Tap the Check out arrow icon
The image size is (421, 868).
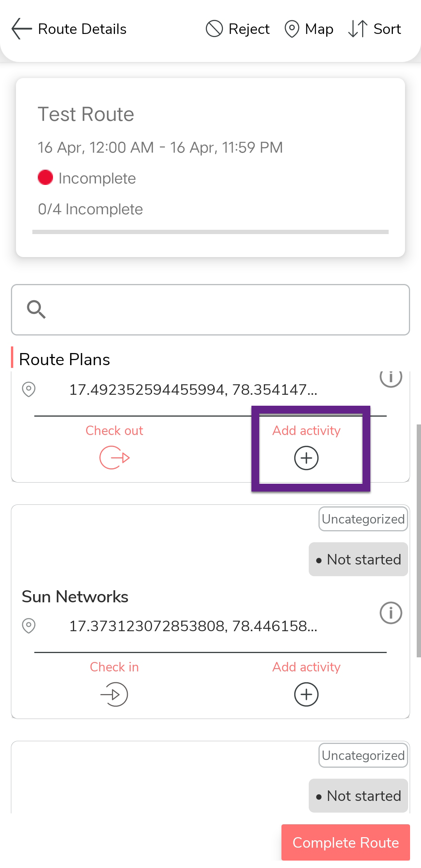click(x=114, y=458)
